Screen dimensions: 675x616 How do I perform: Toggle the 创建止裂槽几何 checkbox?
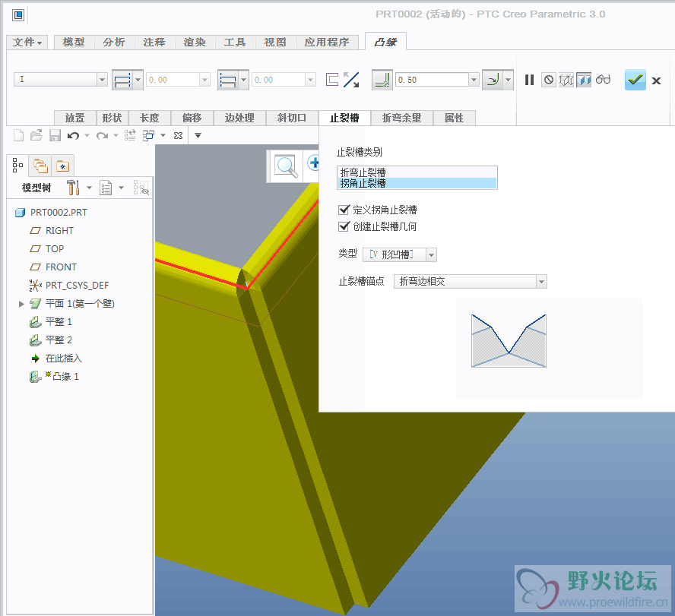point(344,226)
